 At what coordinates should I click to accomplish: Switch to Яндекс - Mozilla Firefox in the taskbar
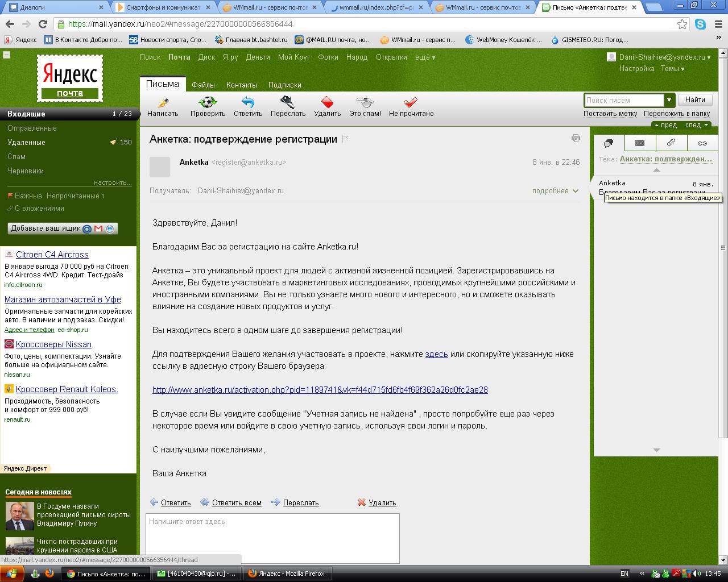tap(287, 573)
